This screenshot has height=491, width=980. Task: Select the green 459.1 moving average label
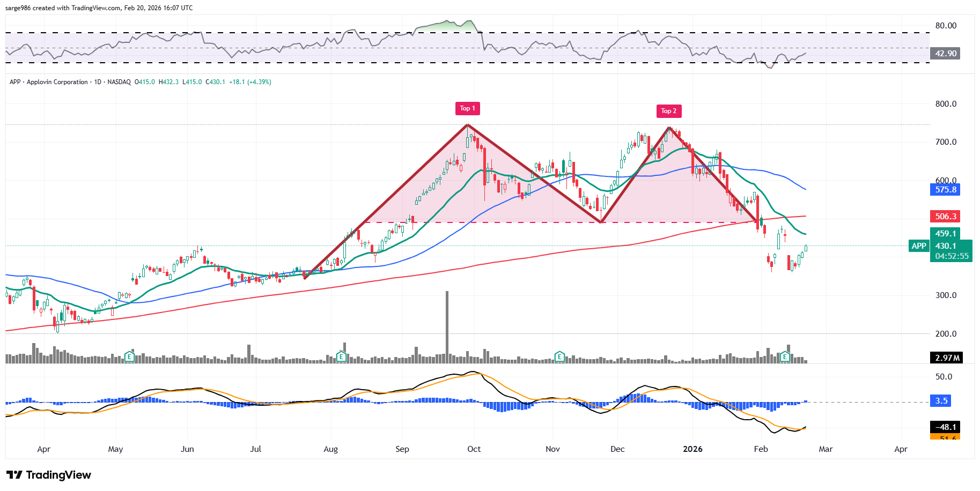[945, 234]
